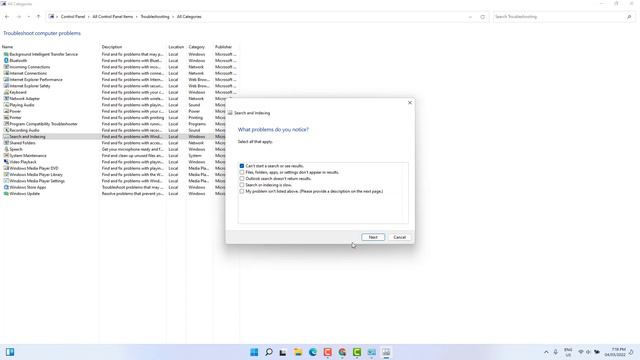Select the Bluetooth troubleshooter icon
The width and height of the screenshot is (640, 360).
(6, 60)
